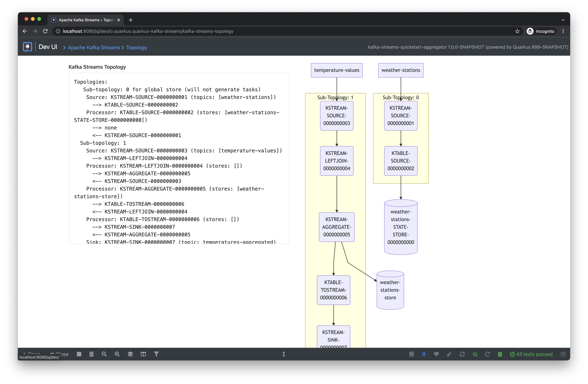Toggle the green continuous testing circular icon

tap(475, 354)
